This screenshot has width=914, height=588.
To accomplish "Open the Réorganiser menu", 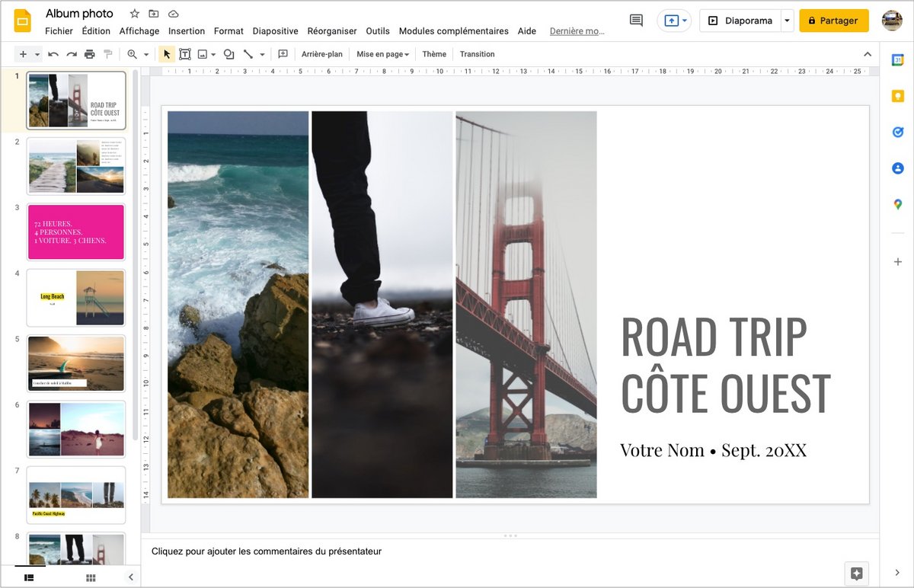I will click(x=332, y=31).
